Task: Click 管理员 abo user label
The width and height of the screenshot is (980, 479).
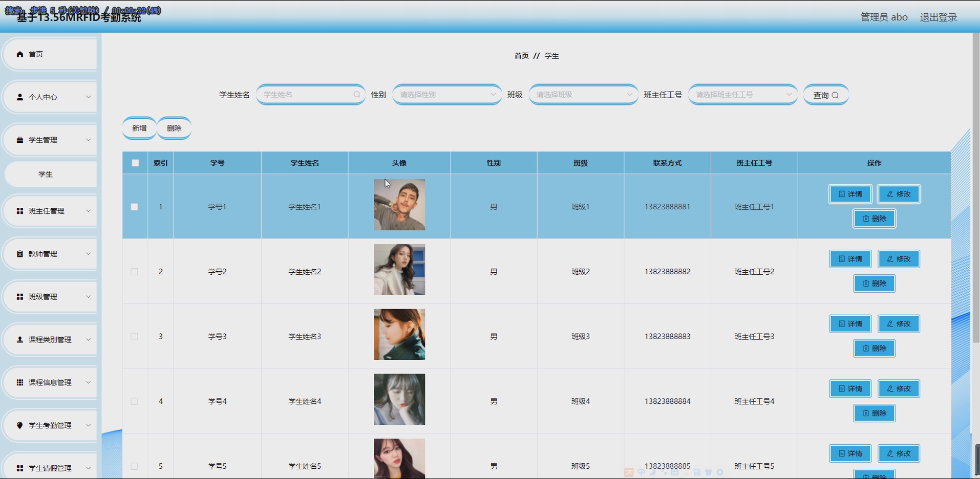Action: tap(884, 17)
